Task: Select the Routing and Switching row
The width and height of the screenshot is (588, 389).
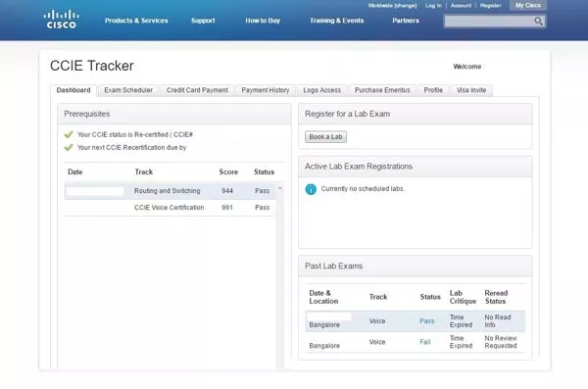Action: tap(170, 191)
